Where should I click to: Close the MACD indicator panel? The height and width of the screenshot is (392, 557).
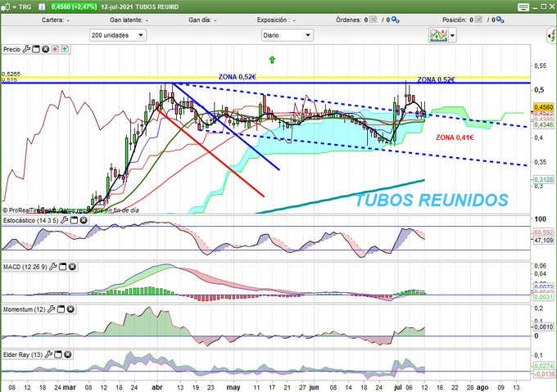(x=72, y=267)
